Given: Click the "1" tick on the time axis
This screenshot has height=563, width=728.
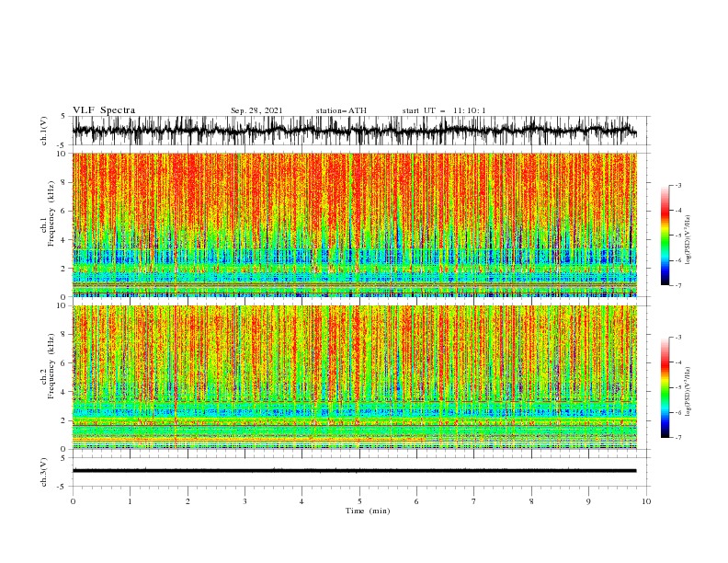Looking at the screenshot, I should click(x=130, y=501).
